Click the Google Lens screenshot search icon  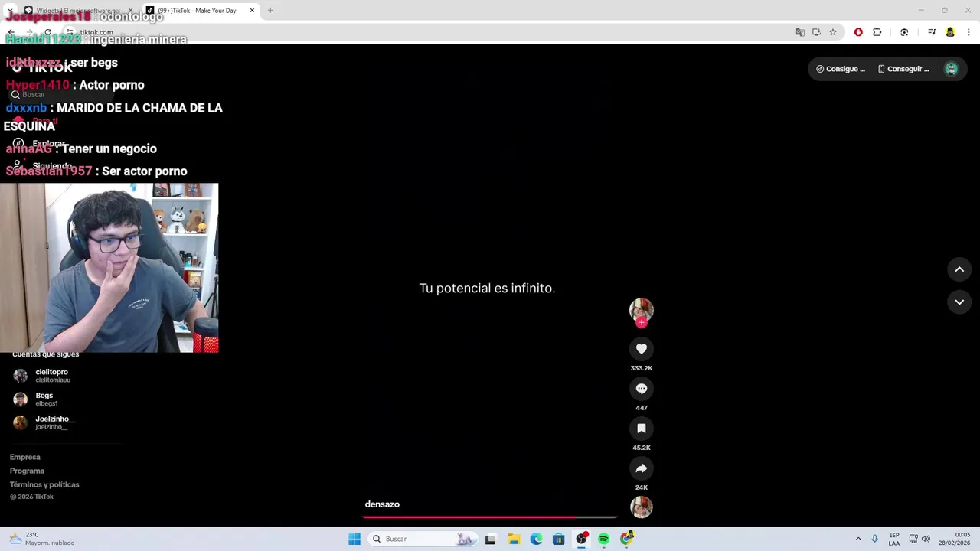(x=904, y=32)
